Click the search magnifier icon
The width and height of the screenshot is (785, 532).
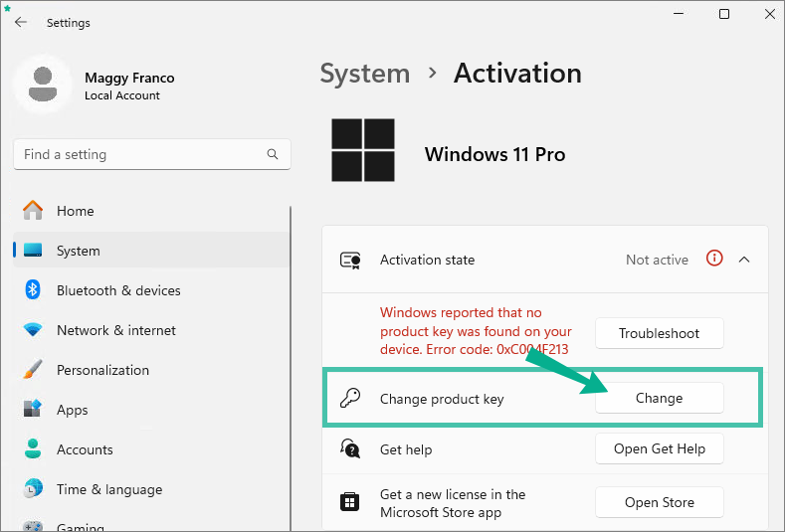pyautogui.click(x=273, y=154)
